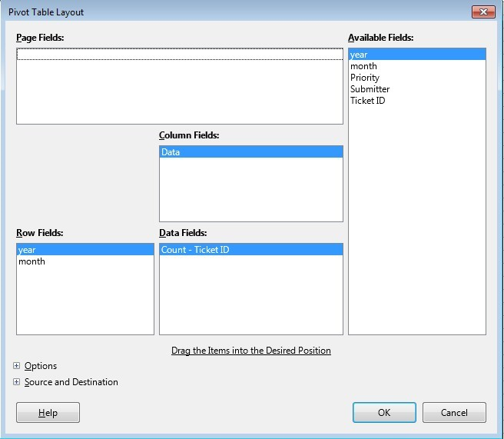The image size is (504, 439).
Task: Select 'Data' in Column Fields list
Action: pos(251,151)
